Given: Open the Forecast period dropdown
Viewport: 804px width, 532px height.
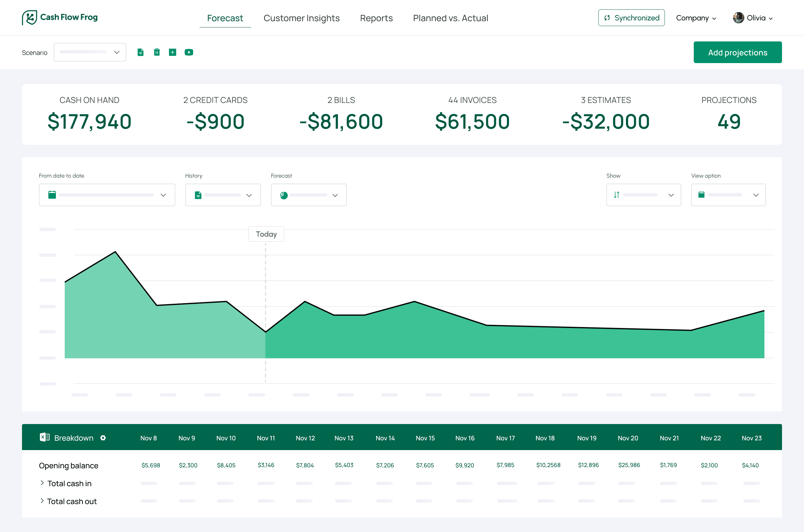Looking at the screenshot, I should [x=308, y=195].
